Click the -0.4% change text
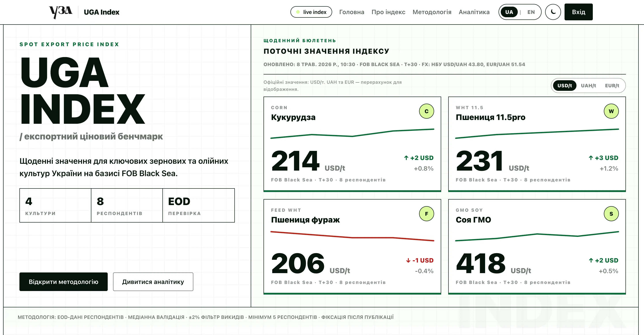 point(424,271)
